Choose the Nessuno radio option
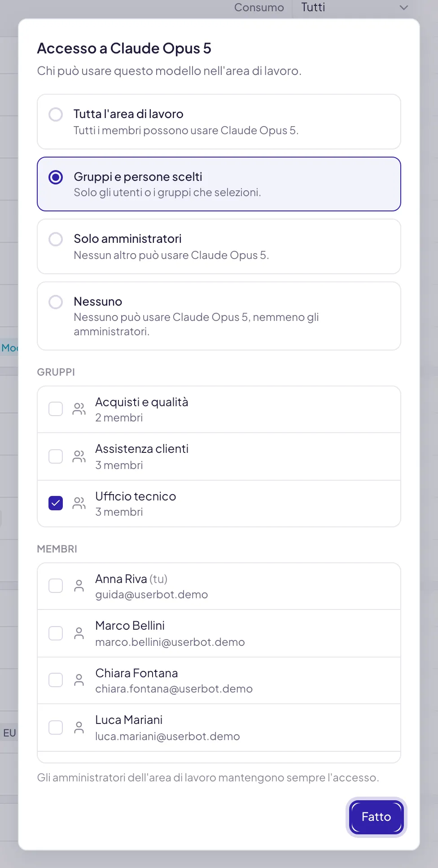Viewport: 438px width, 868px height. [56, 302]
